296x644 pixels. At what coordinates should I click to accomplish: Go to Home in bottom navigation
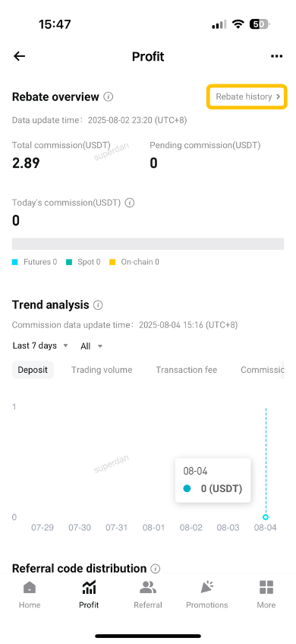coord(30,595)
